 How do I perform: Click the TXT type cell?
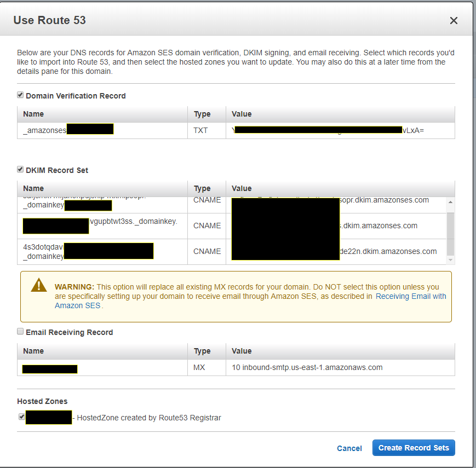(207, 130)
